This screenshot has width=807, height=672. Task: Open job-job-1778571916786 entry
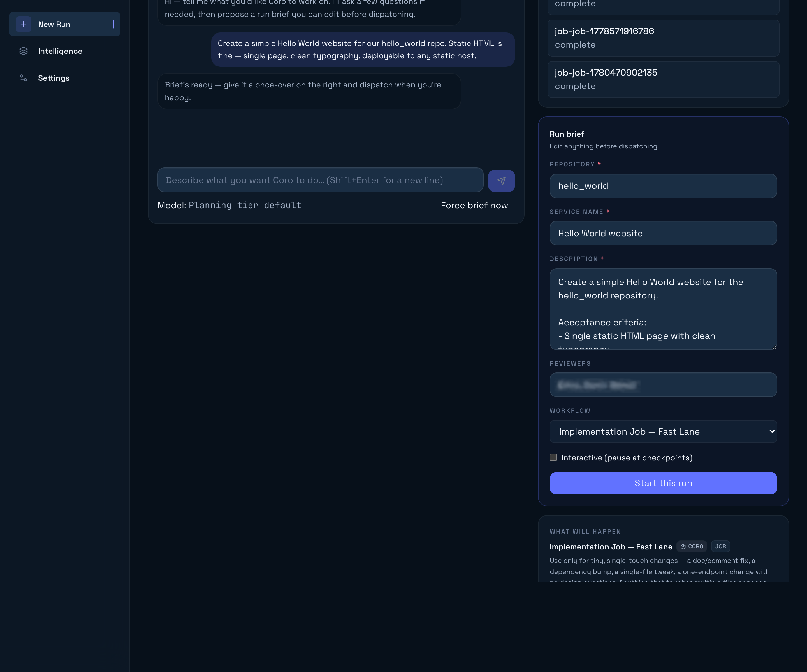663,38
